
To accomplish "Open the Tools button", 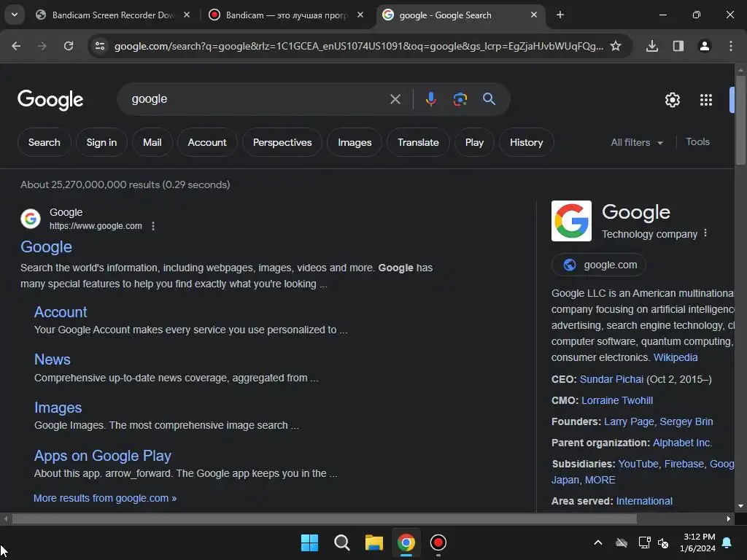I will click(x=697, y=141).
